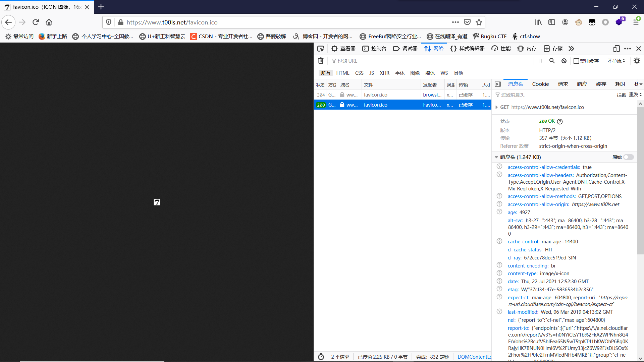Filter requests by CSS

(359, 73)
